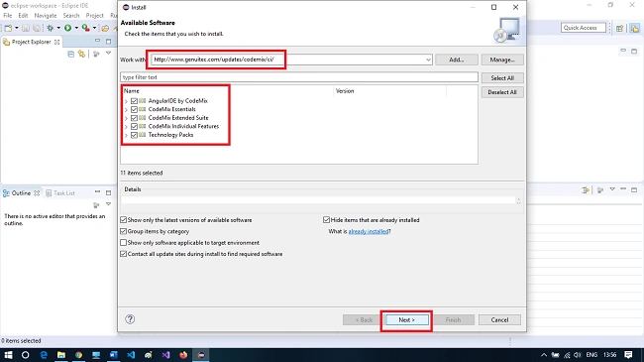Toggle Hide items that are already installed
Image resolution: width=644 pixels, height=362 pixels.
point(327,220)
